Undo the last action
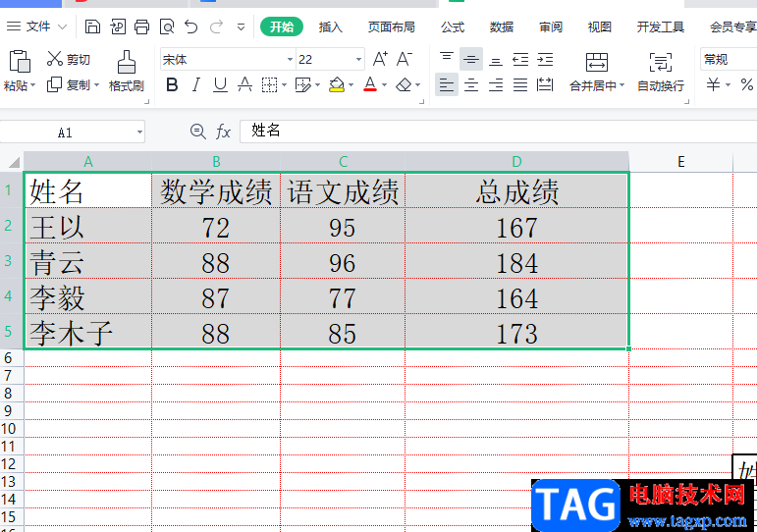The width and height of the screenshot is (757, 532). [191, 27]
